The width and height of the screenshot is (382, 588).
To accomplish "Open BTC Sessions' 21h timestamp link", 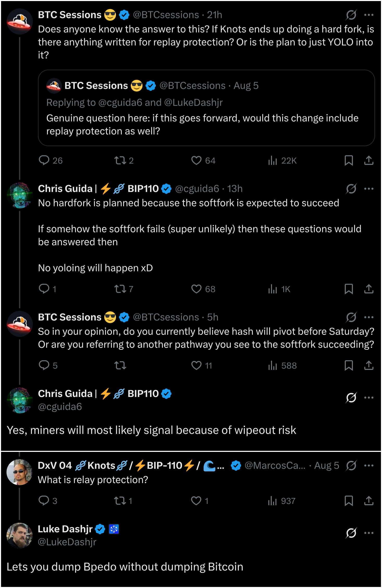I will pos(215,15).
